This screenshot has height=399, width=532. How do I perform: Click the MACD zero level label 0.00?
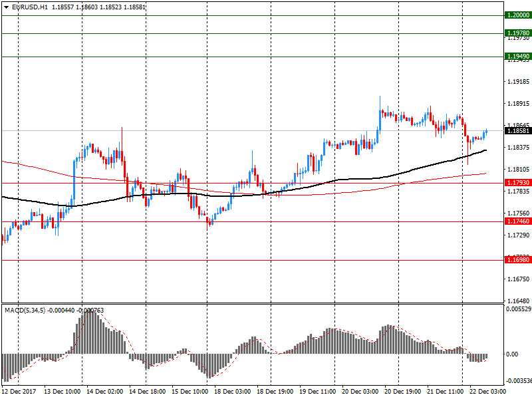512,354
